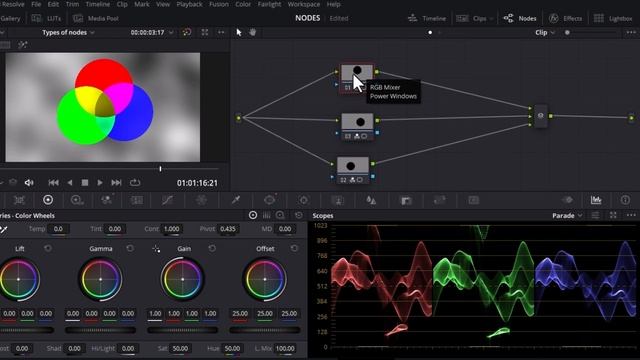Click the Offset color wheel center

click(x=265, y=279)
